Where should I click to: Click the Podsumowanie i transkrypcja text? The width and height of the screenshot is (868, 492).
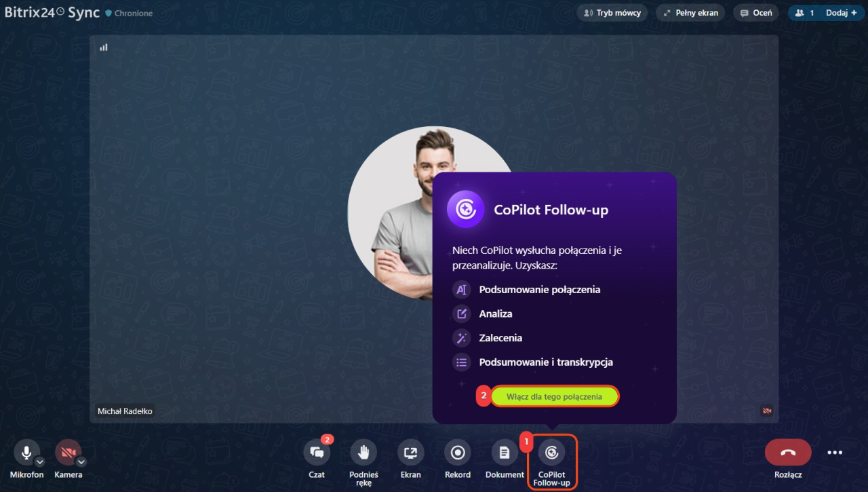point(546,362)
